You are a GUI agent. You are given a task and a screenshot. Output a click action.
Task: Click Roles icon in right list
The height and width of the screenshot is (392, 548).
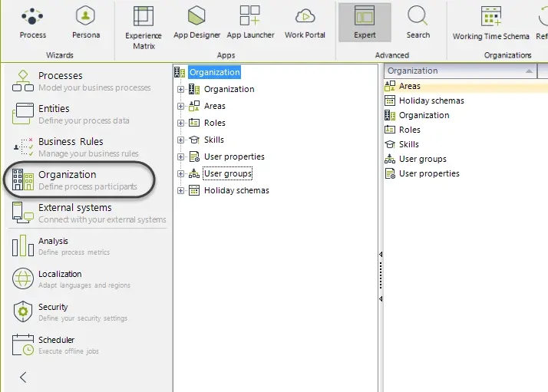point(390,130)
